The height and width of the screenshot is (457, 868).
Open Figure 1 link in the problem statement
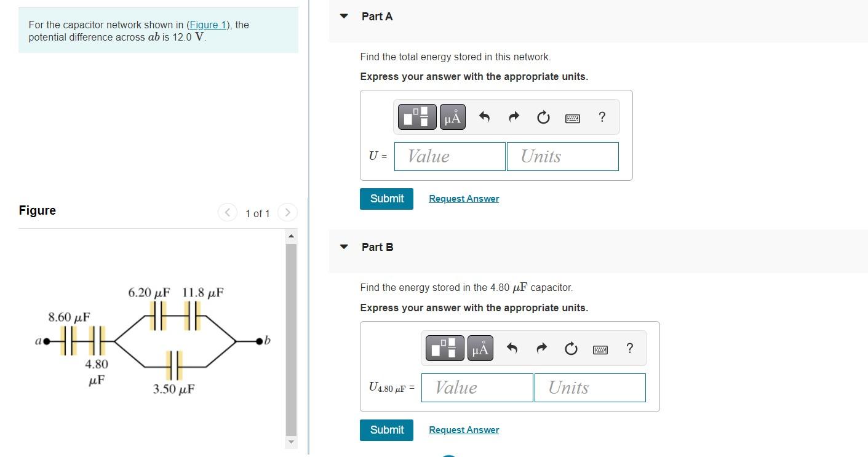point(209,25)
